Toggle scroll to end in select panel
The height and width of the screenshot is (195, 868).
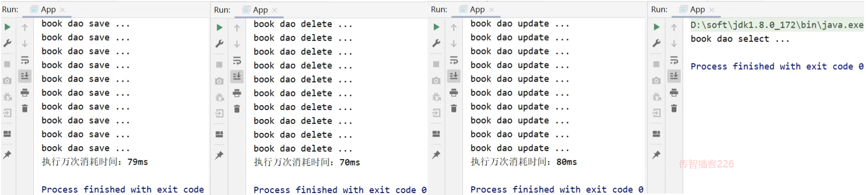pyautogui.click(x=674, y=75)
